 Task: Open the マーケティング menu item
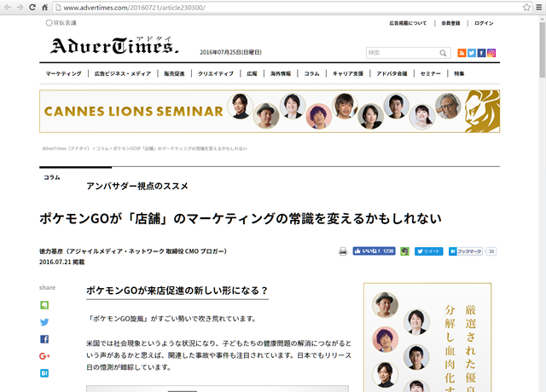pos(64,74)
